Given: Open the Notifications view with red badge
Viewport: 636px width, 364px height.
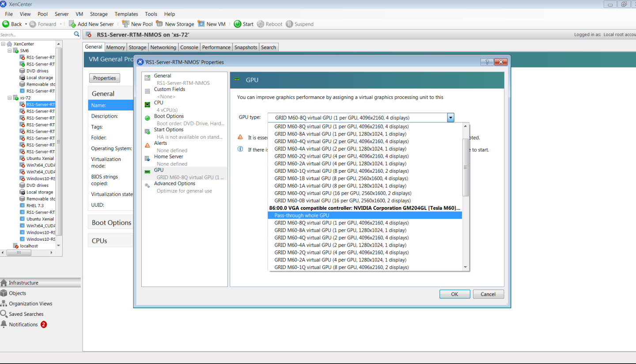Looking at the screenshot, I should pyautogui.click(x=24, y=324).
